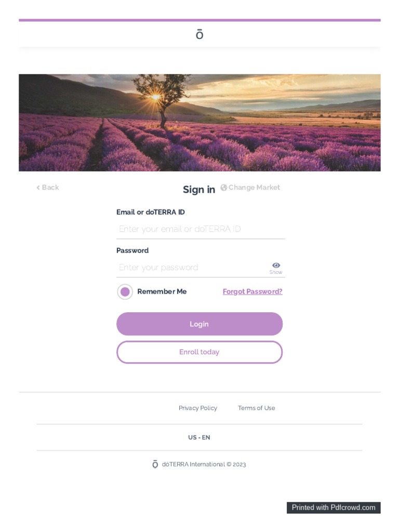Viewport: 399px width, 532px height.
Task: Click the doTERRA logo in footer
Action: pyautogui.click(x=155, y=464)
